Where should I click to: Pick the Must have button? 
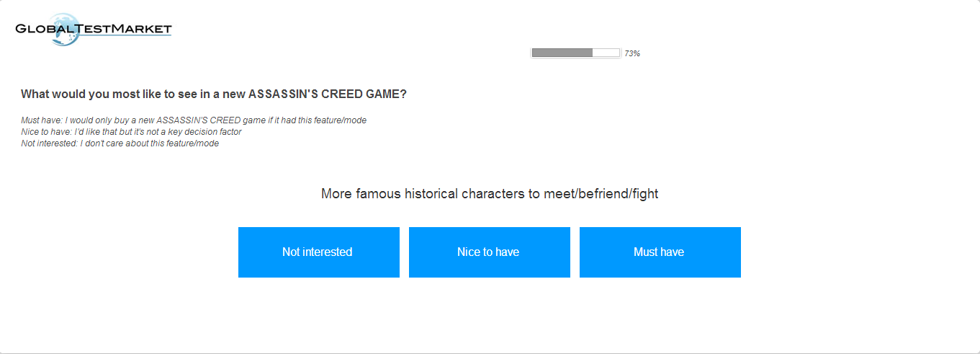coord(660,252)
